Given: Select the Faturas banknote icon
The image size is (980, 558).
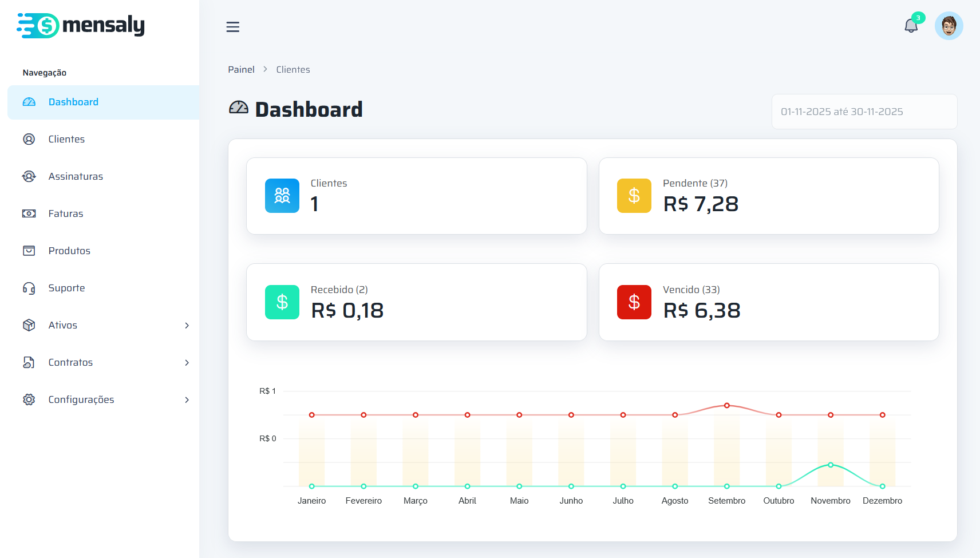Looking at the screenshot, I should tap(29, 213).
